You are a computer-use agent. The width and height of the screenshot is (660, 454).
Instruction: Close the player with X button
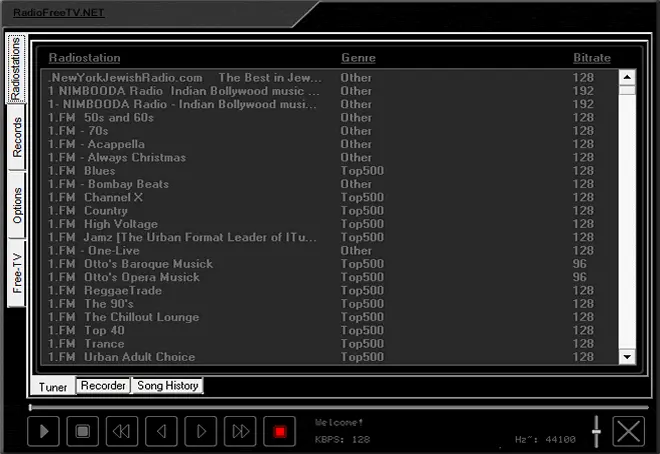tap(628, 431)
